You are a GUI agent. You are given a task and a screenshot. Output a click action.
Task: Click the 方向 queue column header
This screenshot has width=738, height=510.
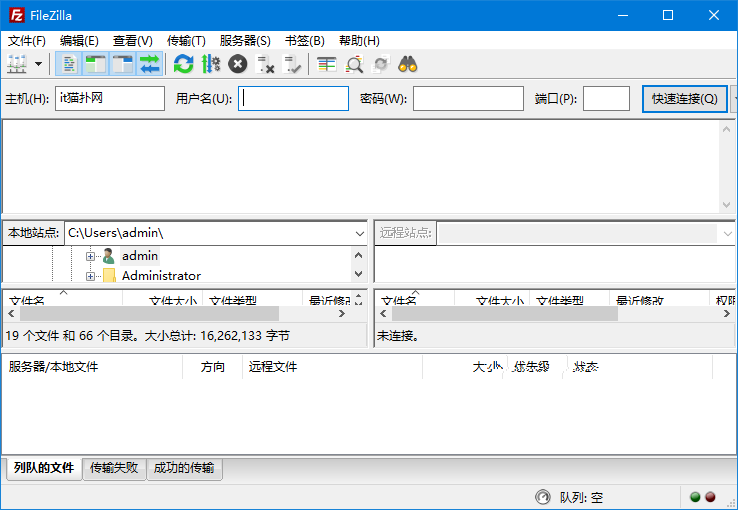pos(212,367)
